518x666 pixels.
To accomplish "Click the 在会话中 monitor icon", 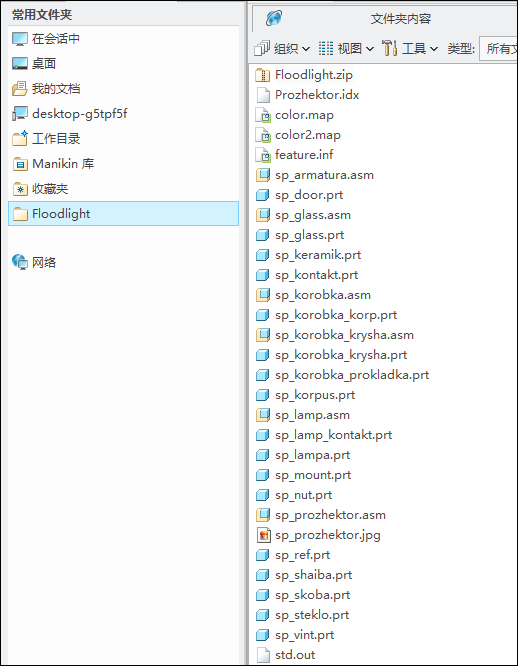I will pos(20,39).
